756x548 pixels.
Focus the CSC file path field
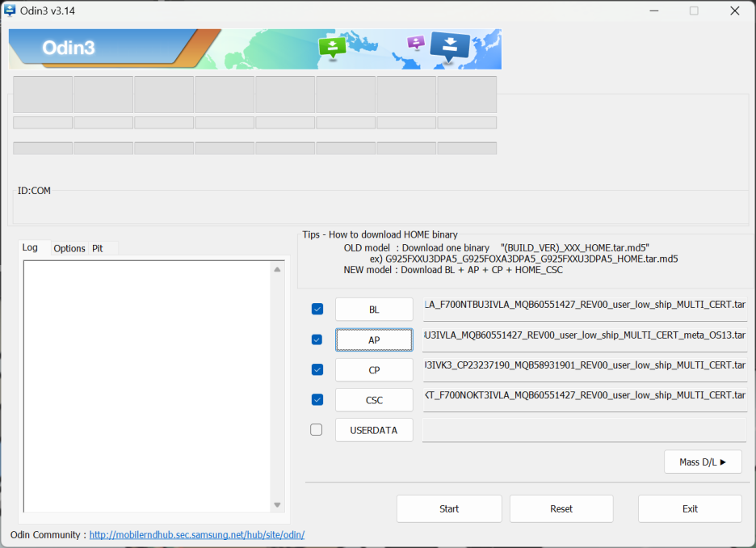point(585,400)
